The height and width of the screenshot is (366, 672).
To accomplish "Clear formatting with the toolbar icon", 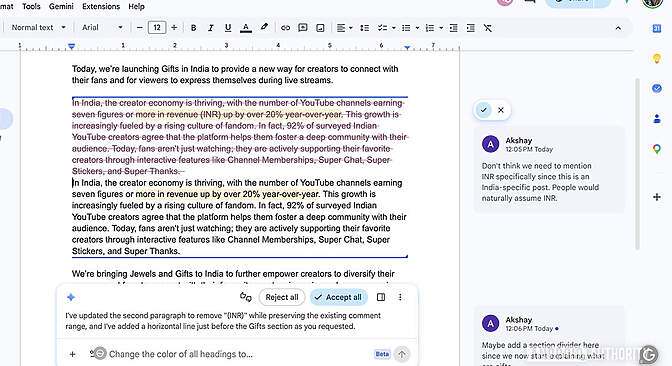I will click(x=488, y=28).
